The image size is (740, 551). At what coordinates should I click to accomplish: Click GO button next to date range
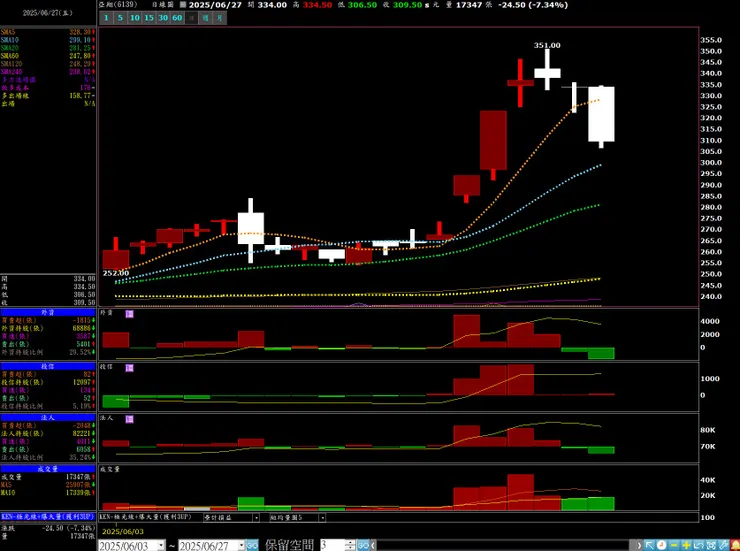pyautogui.click(x=252, y=546)
